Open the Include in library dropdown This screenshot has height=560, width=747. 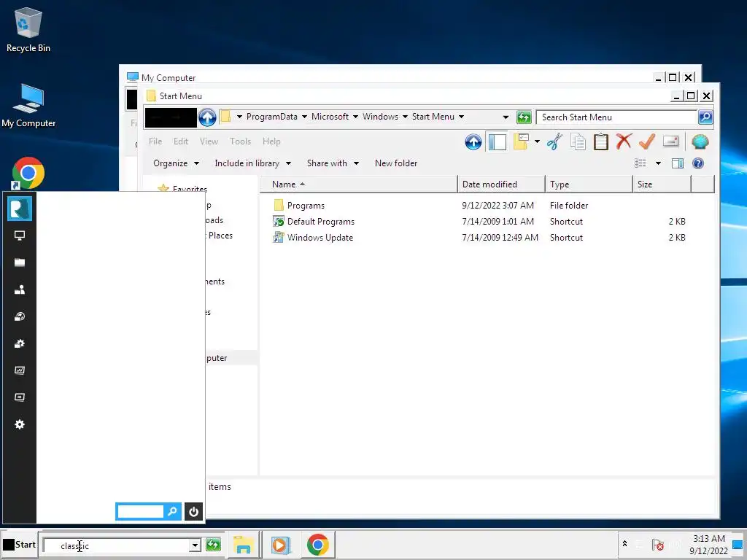coord(252,163)
